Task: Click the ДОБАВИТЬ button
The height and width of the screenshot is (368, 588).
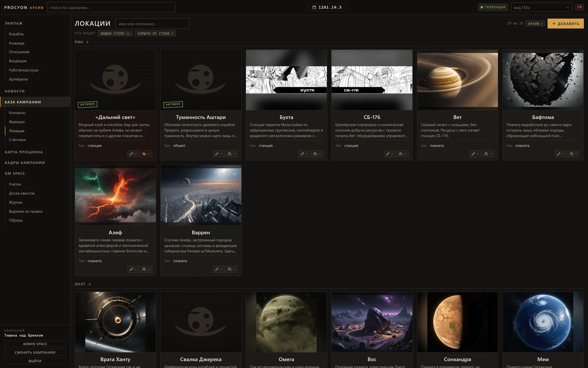Action: (x=566, y=24)
